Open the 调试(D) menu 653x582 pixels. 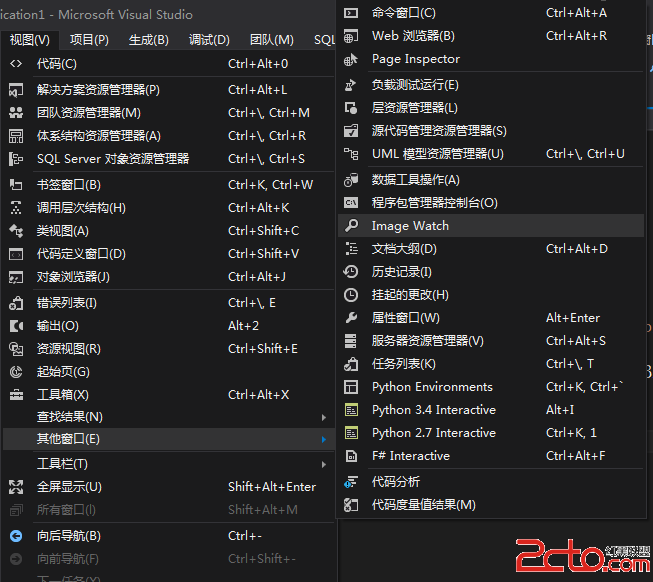tap(209, 40)
